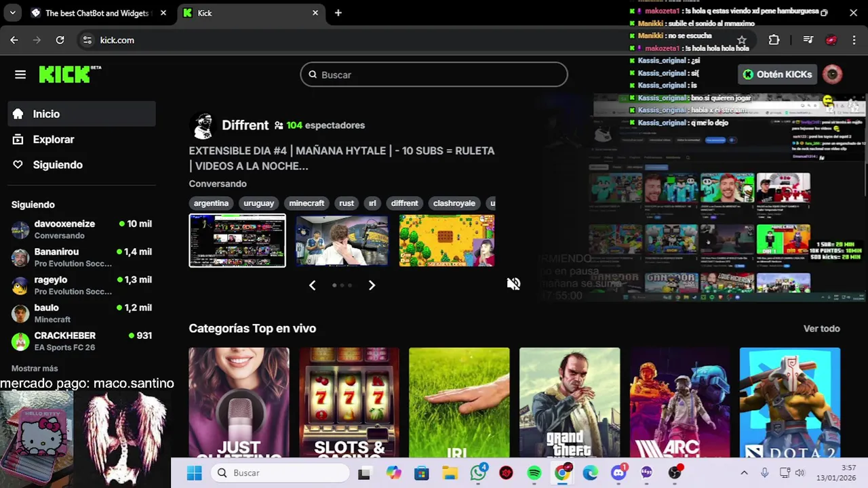The image size is (868, 488).
Task: Select the Stardew-style game stream thumbnail
Action: point(447,241)
